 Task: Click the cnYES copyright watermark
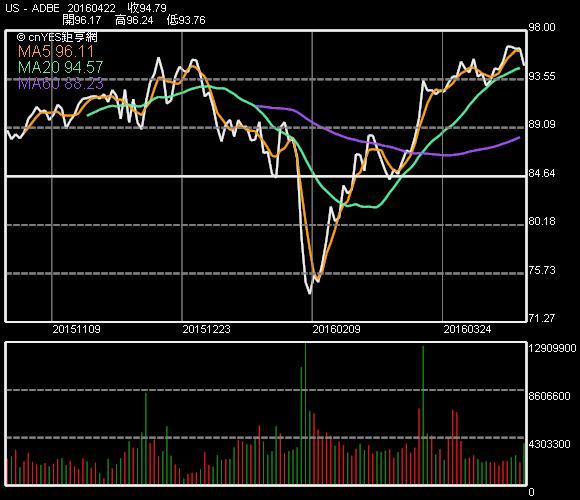(x=57, y=37)
